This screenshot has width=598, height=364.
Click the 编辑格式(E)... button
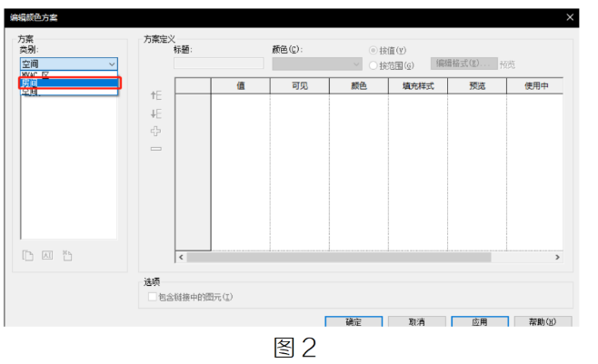pos(464,64)
